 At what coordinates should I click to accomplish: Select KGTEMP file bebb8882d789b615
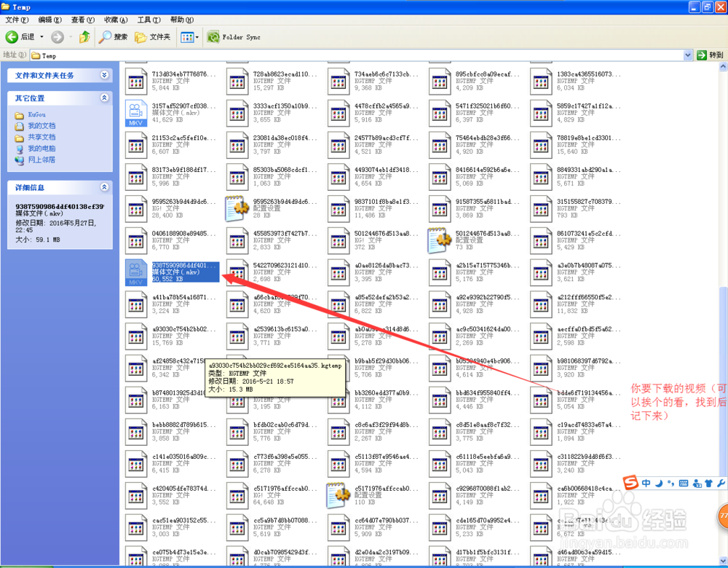(170, 431)
